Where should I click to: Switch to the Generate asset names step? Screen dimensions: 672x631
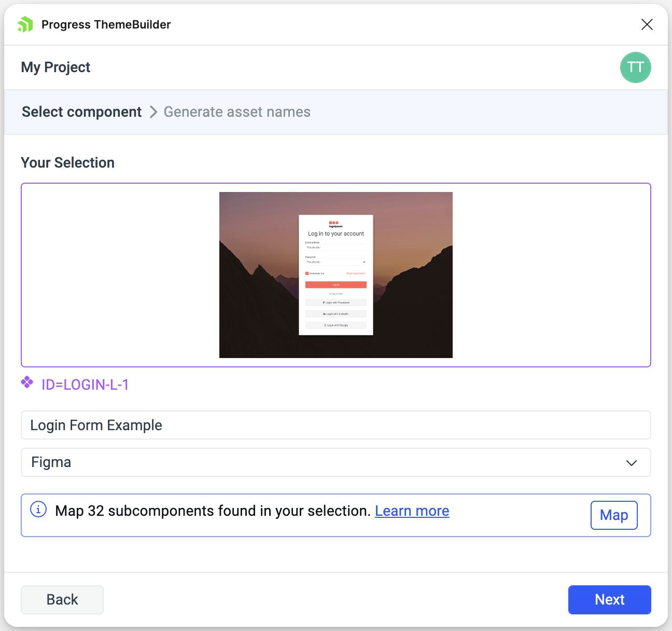(x=237, y=112)
